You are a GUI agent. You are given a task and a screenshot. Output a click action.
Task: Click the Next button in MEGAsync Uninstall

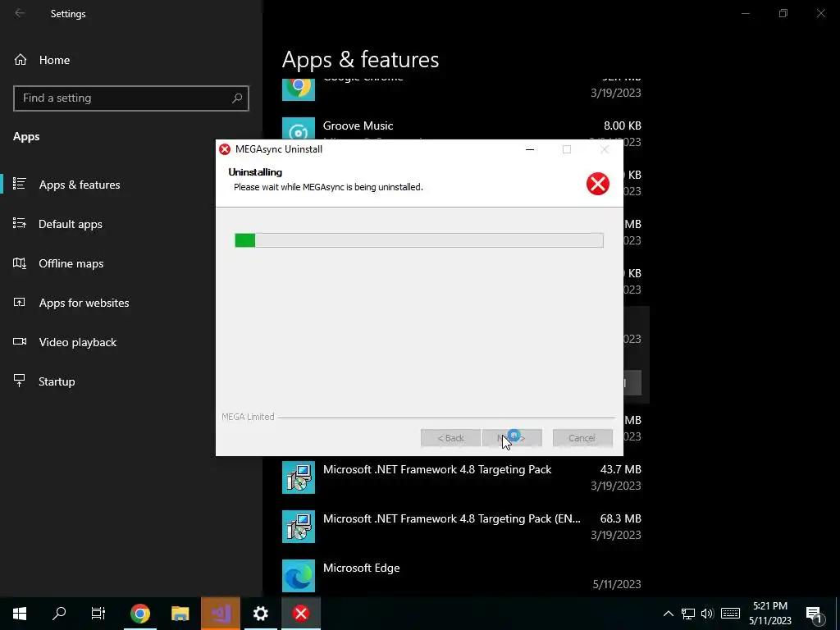(512, 438)
